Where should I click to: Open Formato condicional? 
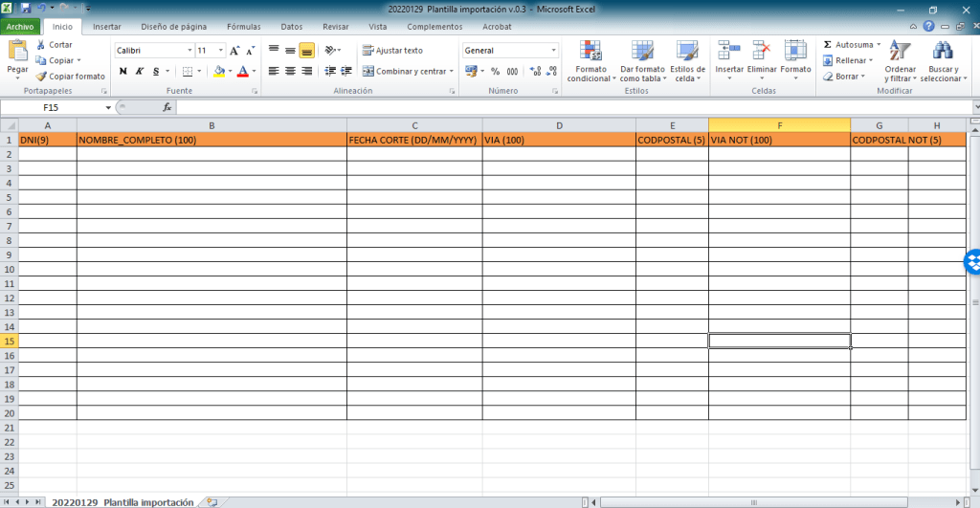click(x=590, y=61)
